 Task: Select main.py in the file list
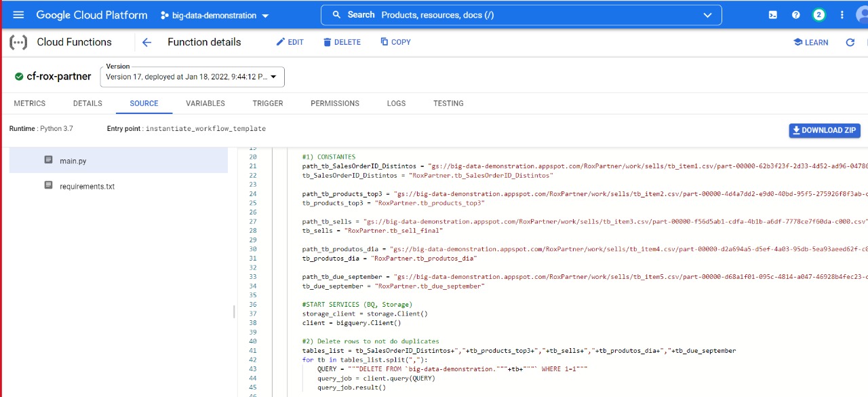119,161
